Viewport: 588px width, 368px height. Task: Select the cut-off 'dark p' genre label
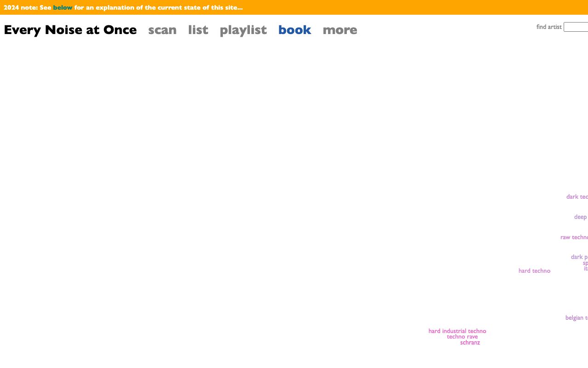pos(579,257)
